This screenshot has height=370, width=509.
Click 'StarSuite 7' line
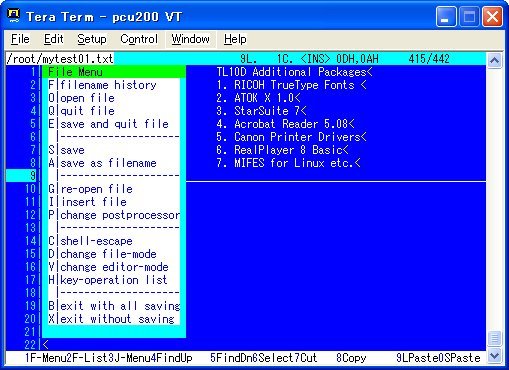coord(262,111)
